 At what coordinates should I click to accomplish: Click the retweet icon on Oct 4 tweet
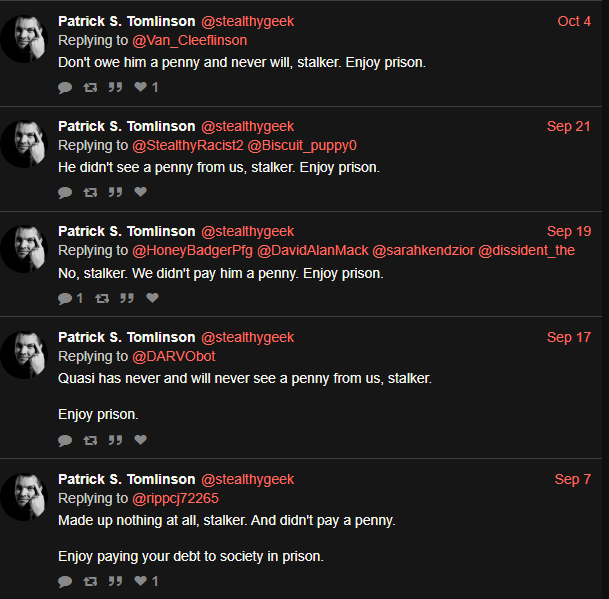click(90, 87)
